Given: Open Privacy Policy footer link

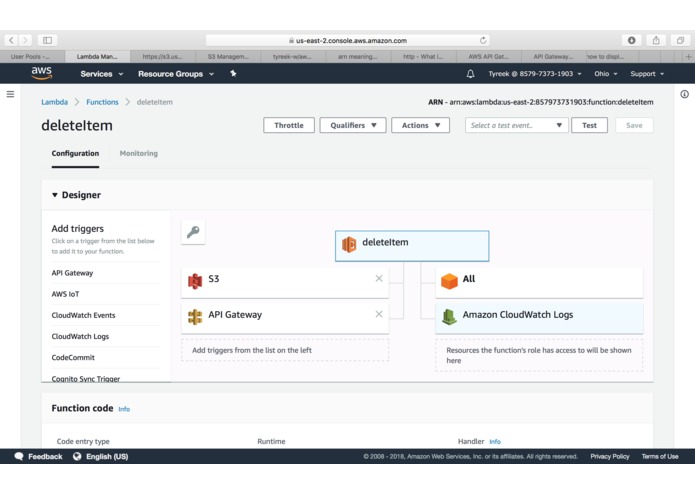Looking at the screenshot, I should [x=610, y=456].
